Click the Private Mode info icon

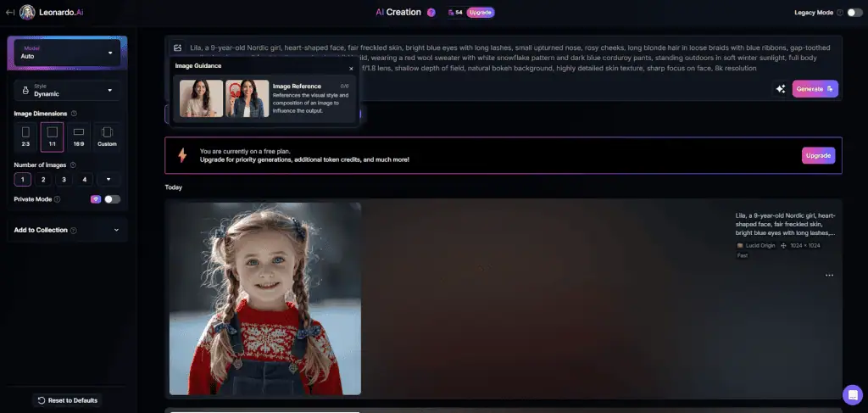tap(57, 199)
